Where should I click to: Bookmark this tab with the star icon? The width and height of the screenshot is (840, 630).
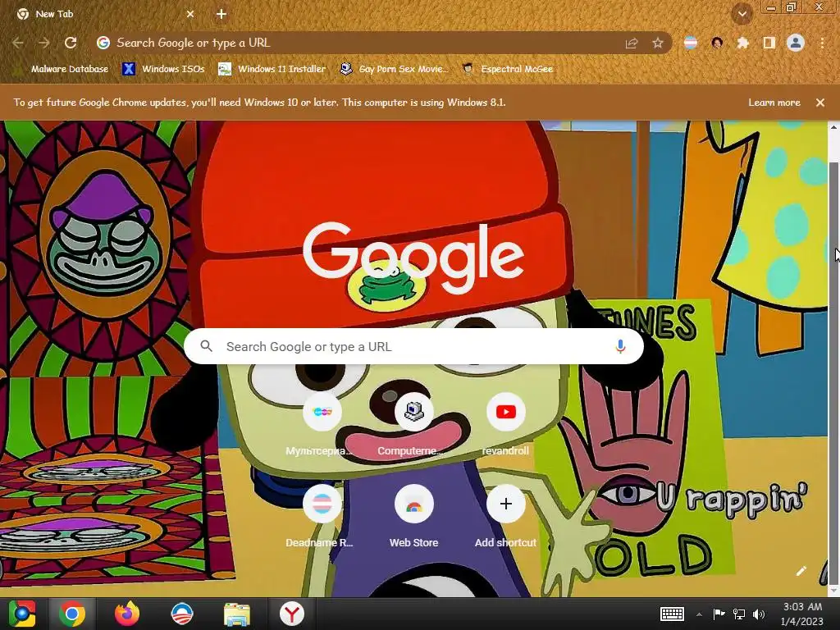(x=658, y=43)
